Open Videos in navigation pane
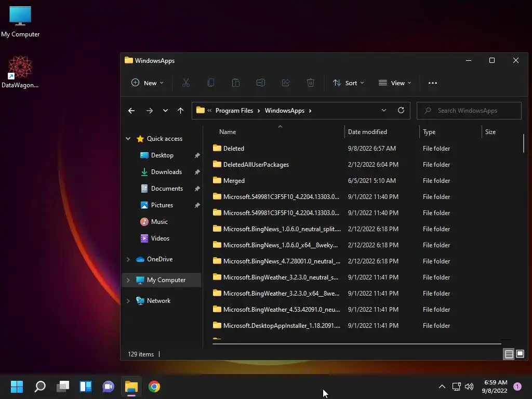 point(160,238)
